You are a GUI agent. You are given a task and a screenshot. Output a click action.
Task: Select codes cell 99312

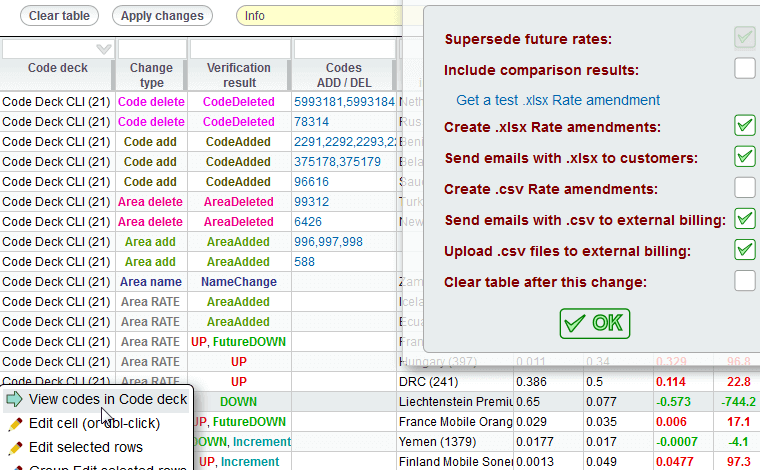[344, 202]
